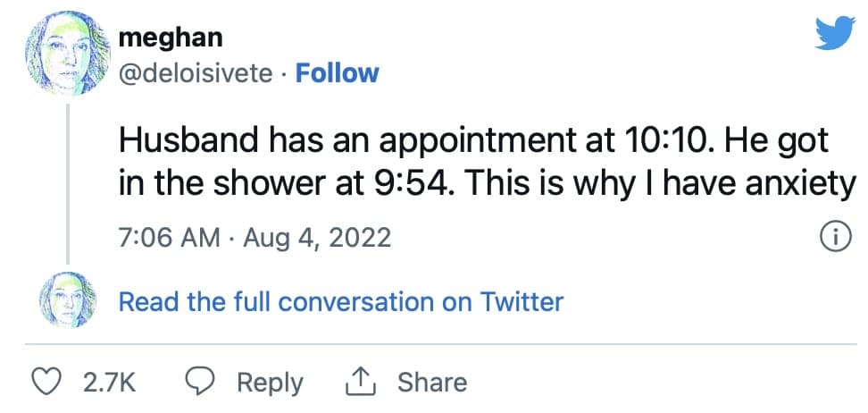This screenshot has height=413, width=868.
Task: Open meghan's large profile avatar
Action: [x=68, y=54]
